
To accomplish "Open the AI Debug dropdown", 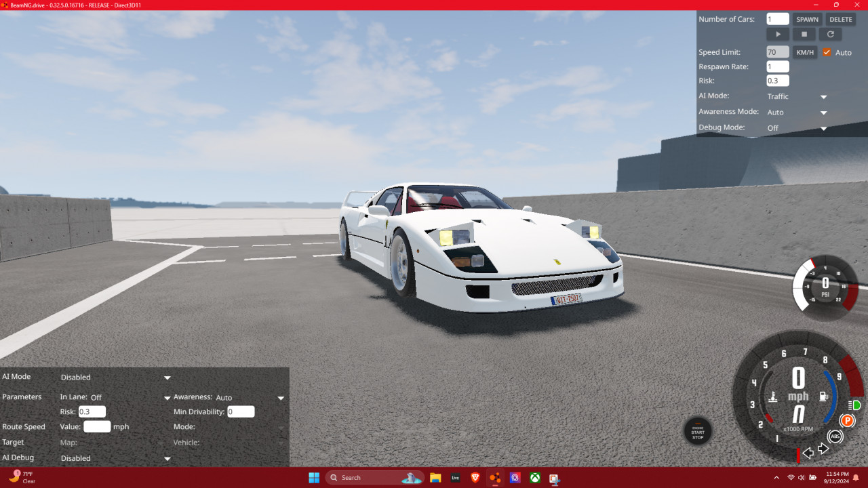I will (115, 458).
